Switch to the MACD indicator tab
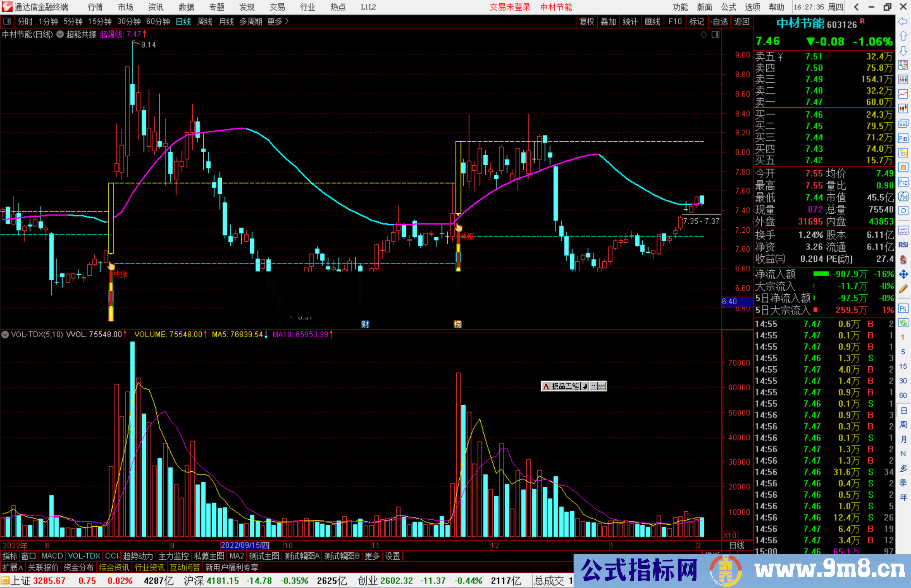The image size is (911, 588). [x=52, y=556]
